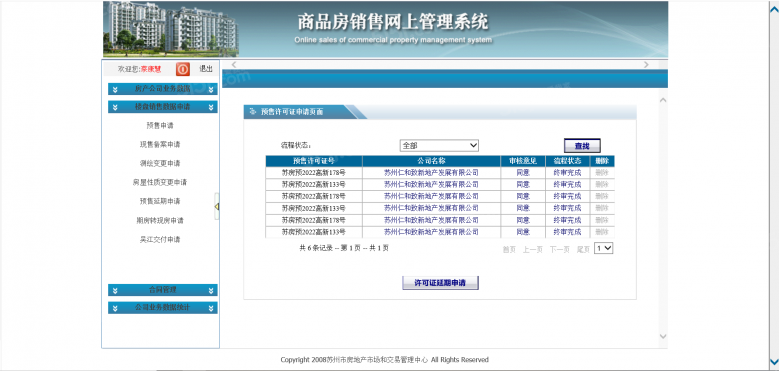This screenshot has width=779, height=371.
Task: Open last row's 苏州仁和致新地产发展有限公司 link
Action: pyautogui.click(x=431, y=232)
